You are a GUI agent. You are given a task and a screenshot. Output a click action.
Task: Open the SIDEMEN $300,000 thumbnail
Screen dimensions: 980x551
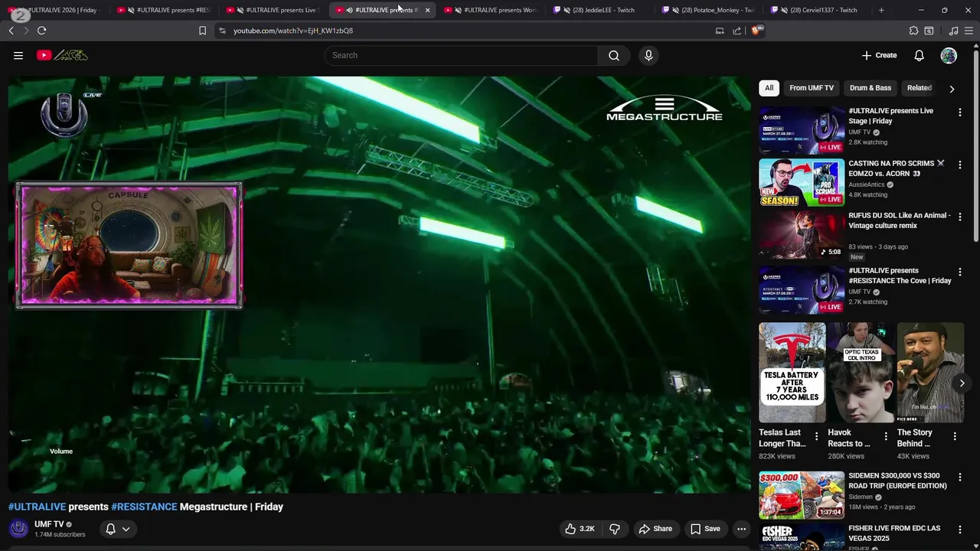[802, 495]
